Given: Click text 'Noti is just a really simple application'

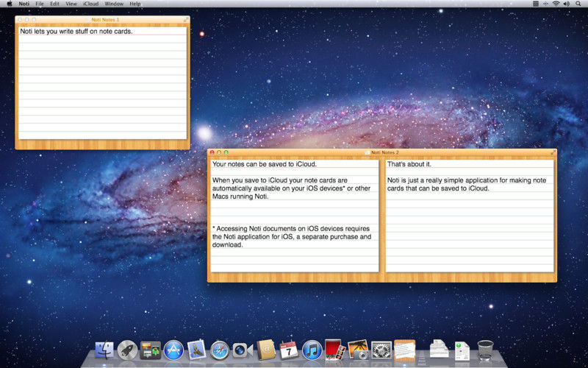Looking at the screenshot, I should pos(467,184).
